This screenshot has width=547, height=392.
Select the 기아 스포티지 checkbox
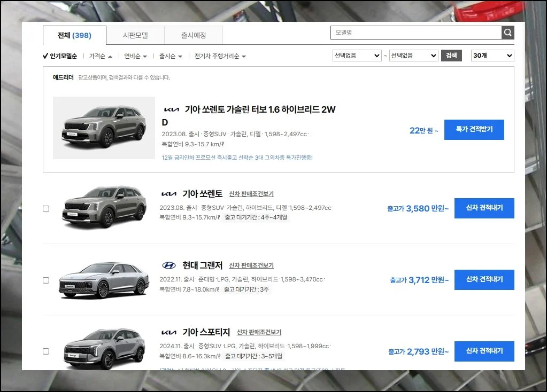[x=46, y=351]
